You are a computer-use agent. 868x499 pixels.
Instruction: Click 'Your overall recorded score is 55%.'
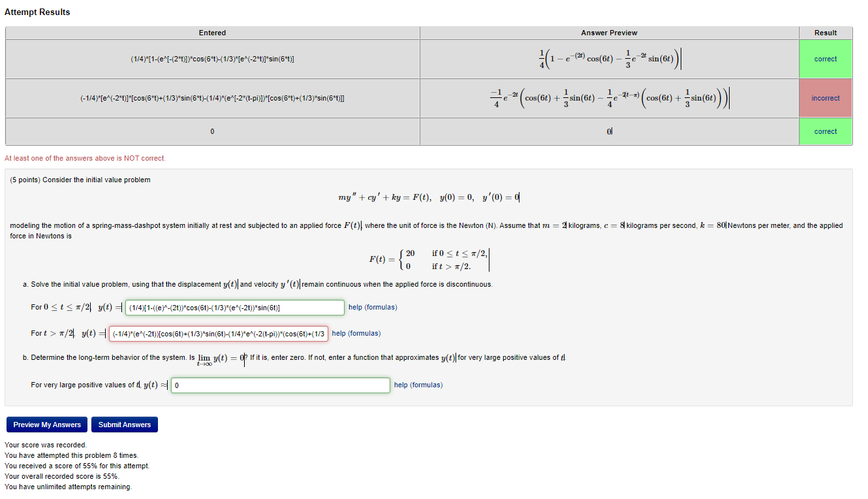62,476
